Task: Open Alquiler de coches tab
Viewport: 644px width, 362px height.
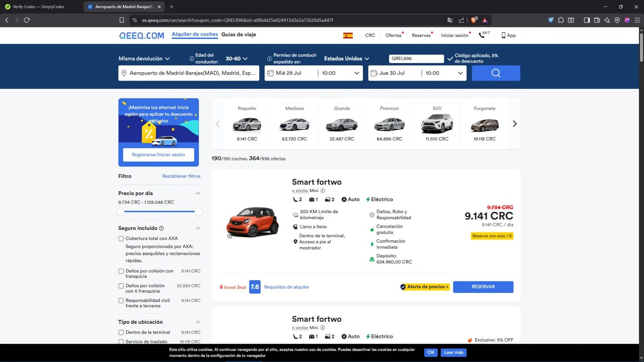Action: 195,34
